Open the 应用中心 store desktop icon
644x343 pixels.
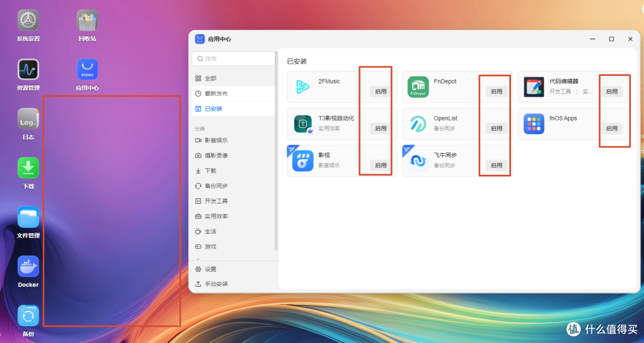point(87,69)
